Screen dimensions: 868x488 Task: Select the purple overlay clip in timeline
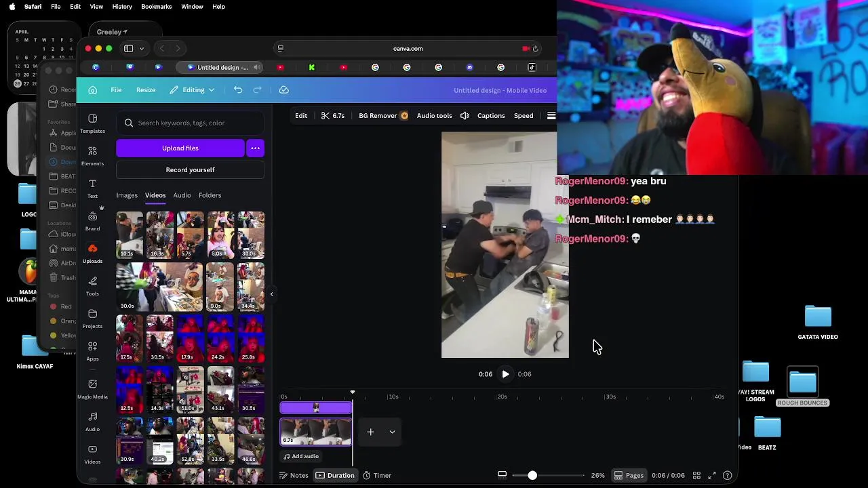coord(316,408)
